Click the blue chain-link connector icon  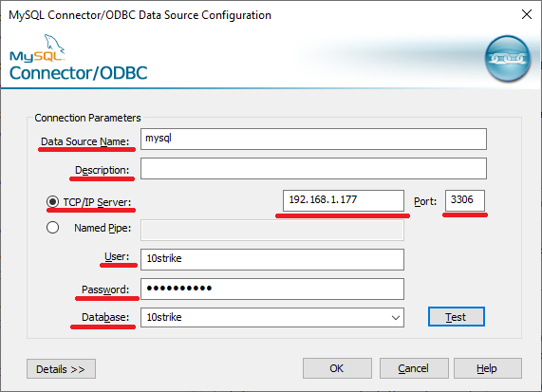click(508, 59)
